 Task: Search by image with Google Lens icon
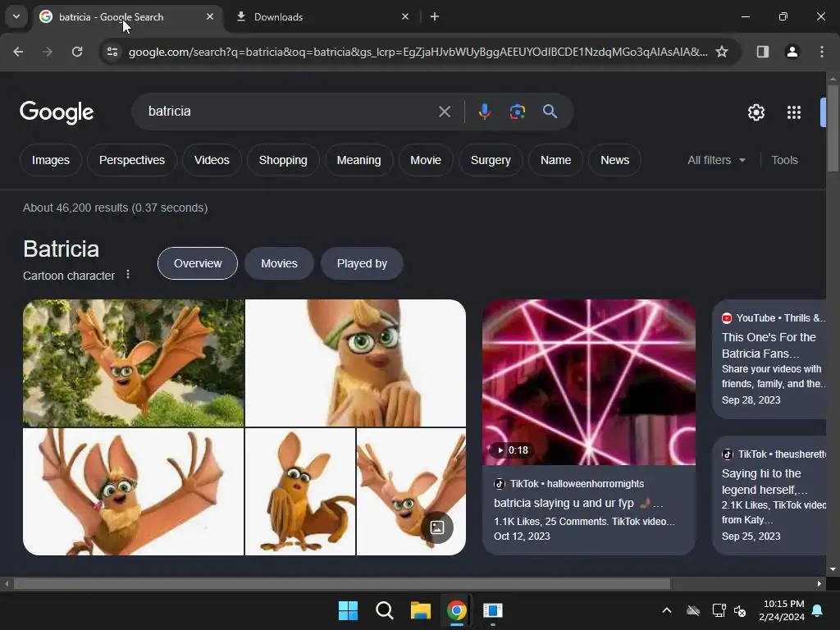click(517, 112)
